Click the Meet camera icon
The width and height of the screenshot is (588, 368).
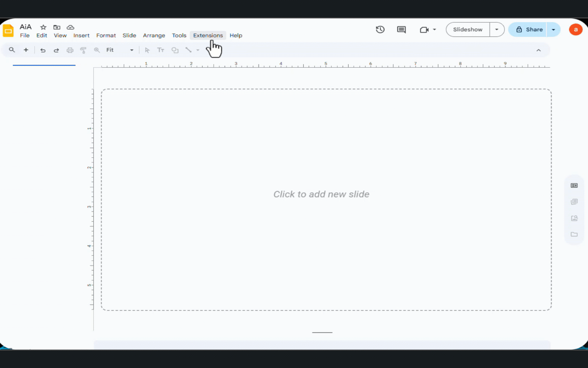424,29
